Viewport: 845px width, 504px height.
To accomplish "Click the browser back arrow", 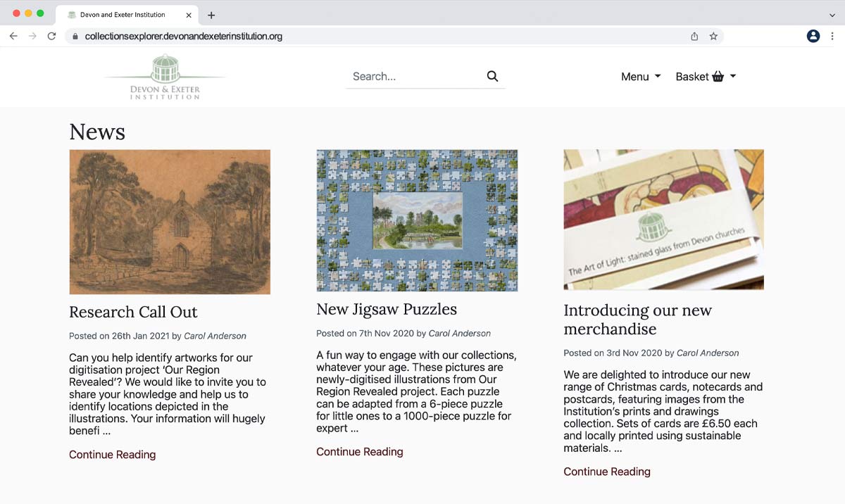I will (x=13, y=36).
